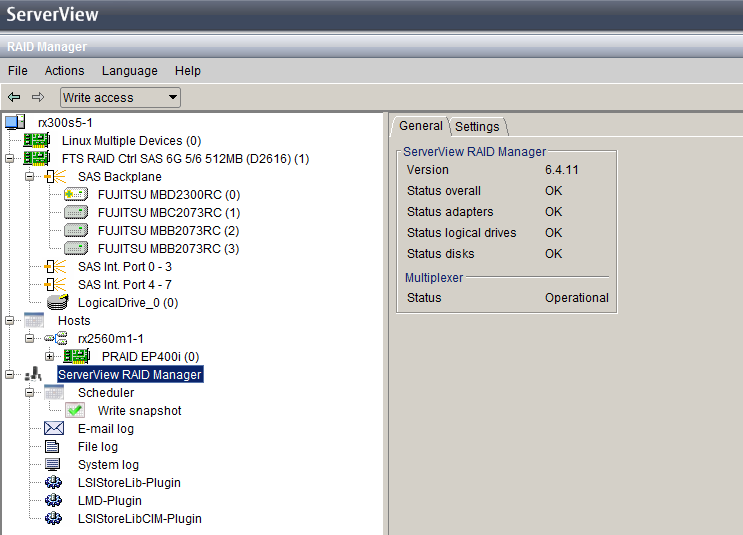743x535 pixels.
Task: Click the Write snapshot checkmark icon
Action: [x=75, y=410]
